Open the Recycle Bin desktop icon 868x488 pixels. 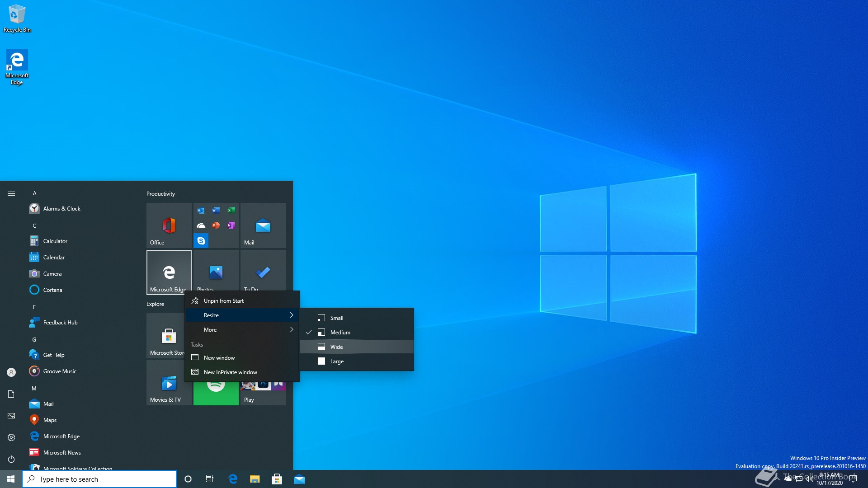coord(17,19)
